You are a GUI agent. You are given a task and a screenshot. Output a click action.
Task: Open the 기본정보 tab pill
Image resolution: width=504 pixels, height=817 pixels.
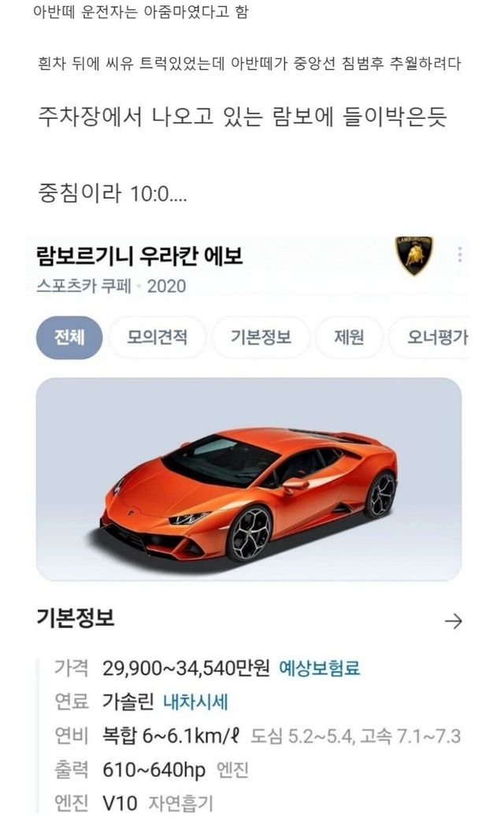click(x=261, y=338)
